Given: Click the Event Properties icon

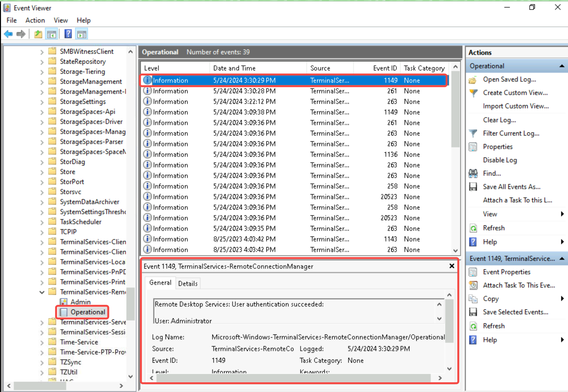Looking at the screenshot, I should coord(473,272).
